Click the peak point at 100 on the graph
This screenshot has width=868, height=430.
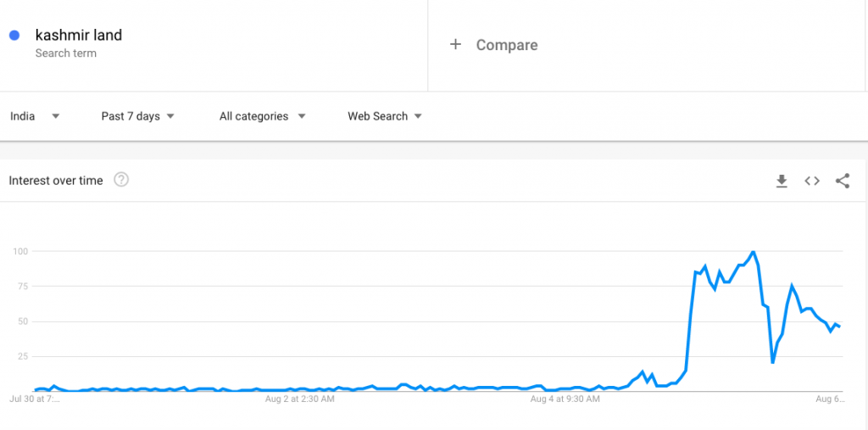click(x=753, y=252)
